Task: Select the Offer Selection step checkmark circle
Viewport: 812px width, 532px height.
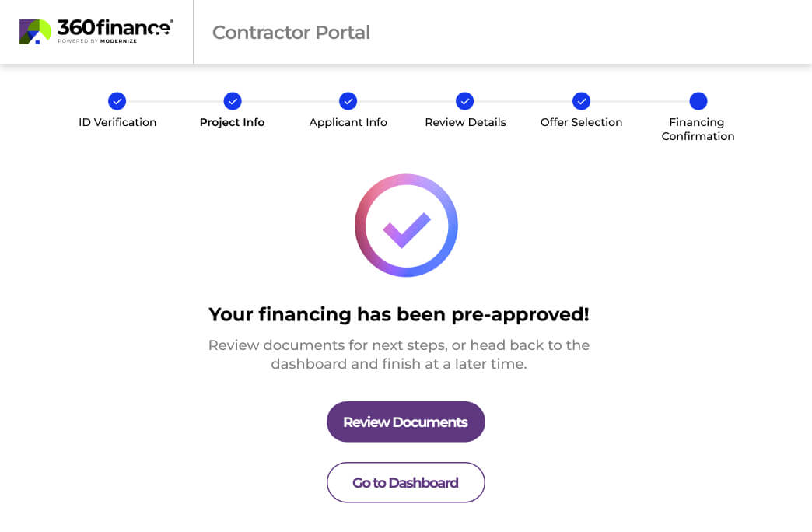Action: pyautogui.click(x=581, y=101)
